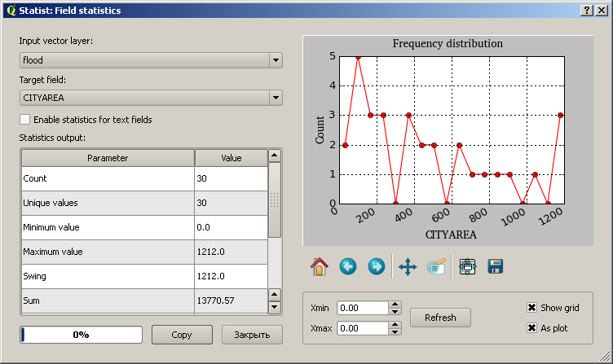This screenshot has width=613, height=364.
Task: Click the 13770.57 value cell
Action: tap(231, 300)
